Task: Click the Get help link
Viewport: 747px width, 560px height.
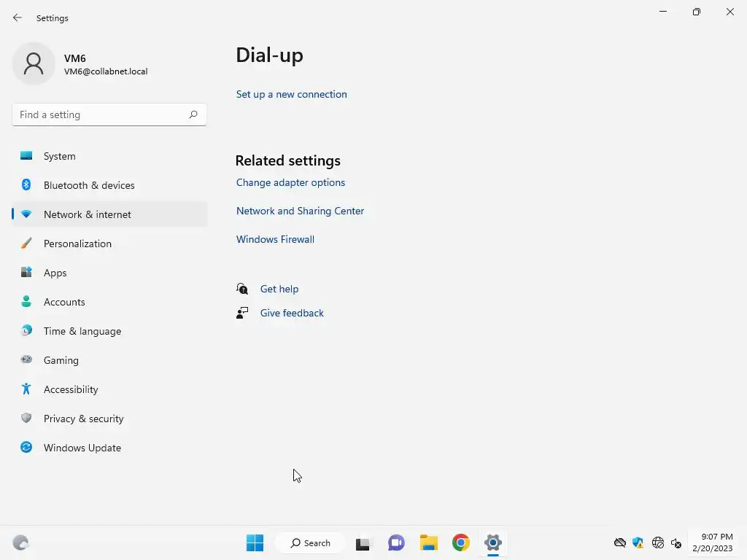Action: point(279,289)
